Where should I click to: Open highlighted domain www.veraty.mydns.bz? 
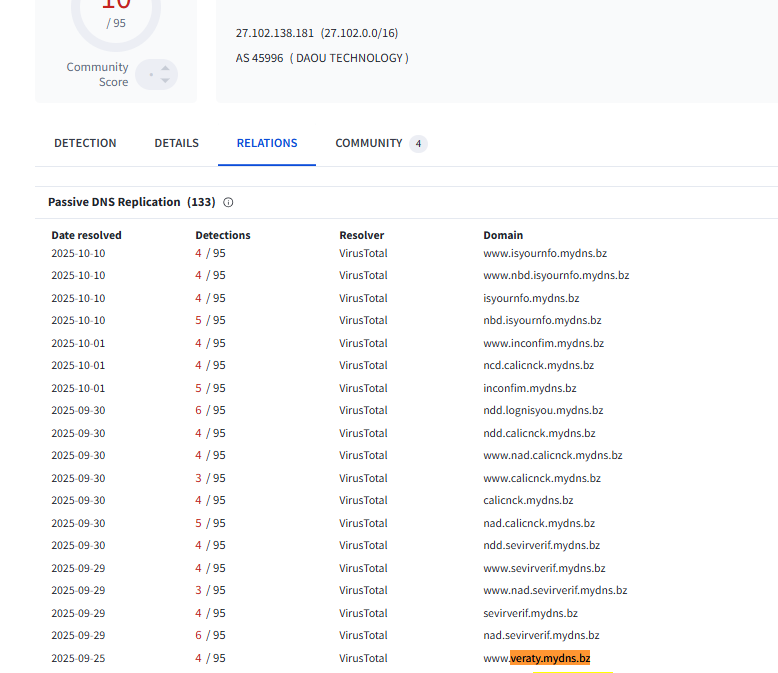[x=537, y=658]
